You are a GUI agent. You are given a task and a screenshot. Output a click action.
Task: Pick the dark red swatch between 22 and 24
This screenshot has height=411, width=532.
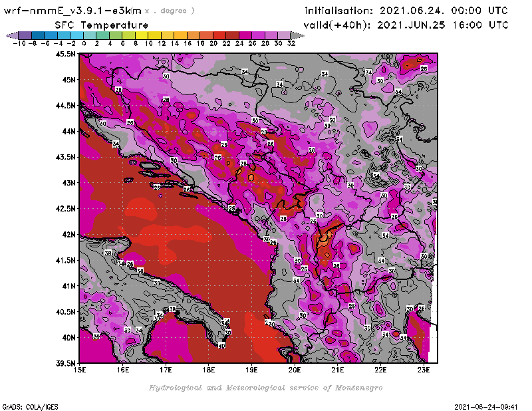click(x=232, y=36)
